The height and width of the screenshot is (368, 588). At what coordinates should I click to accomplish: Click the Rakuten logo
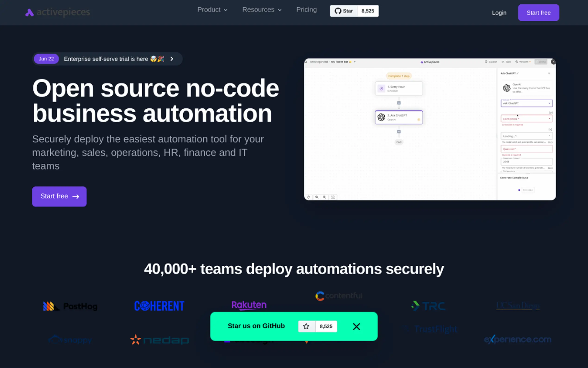click(249, 305)
